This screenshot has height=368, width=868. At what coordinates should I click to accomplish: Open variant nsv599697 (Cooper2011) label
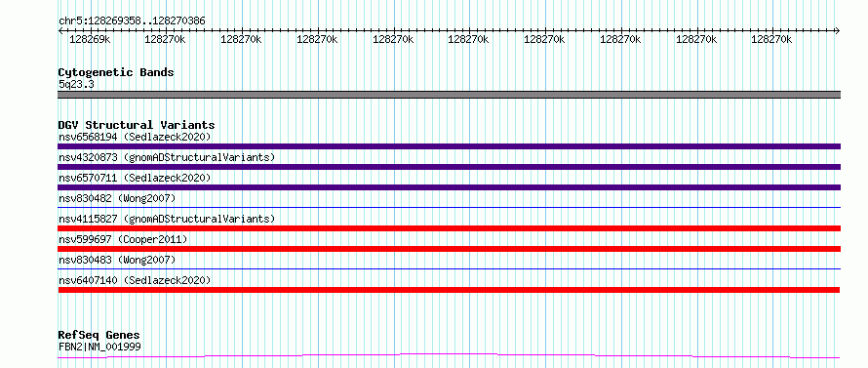point(123,239)
